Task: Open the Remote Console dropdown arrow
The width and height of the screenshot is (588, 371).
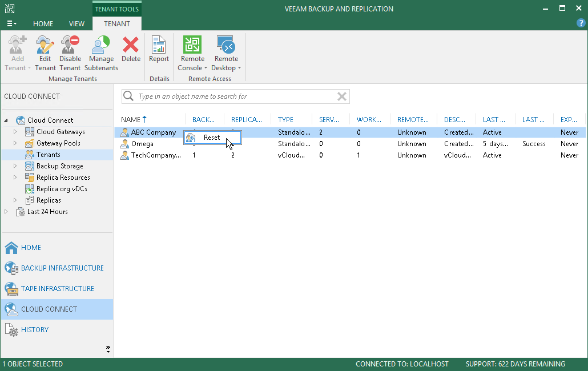Action: [206, 68]
